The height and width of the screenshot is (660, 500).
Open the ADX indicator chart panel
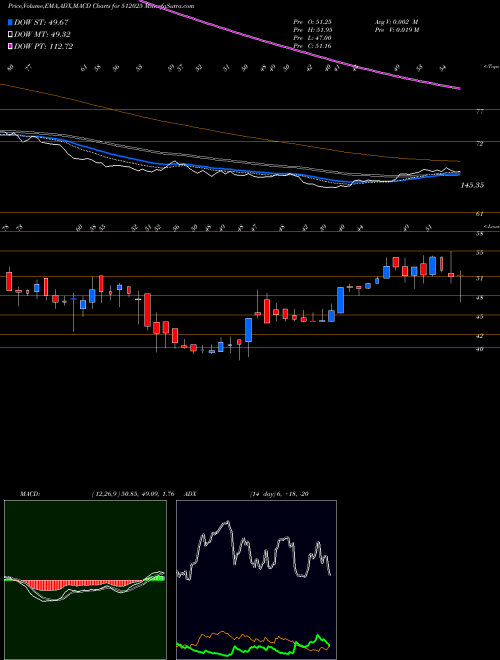coord(256,580)
